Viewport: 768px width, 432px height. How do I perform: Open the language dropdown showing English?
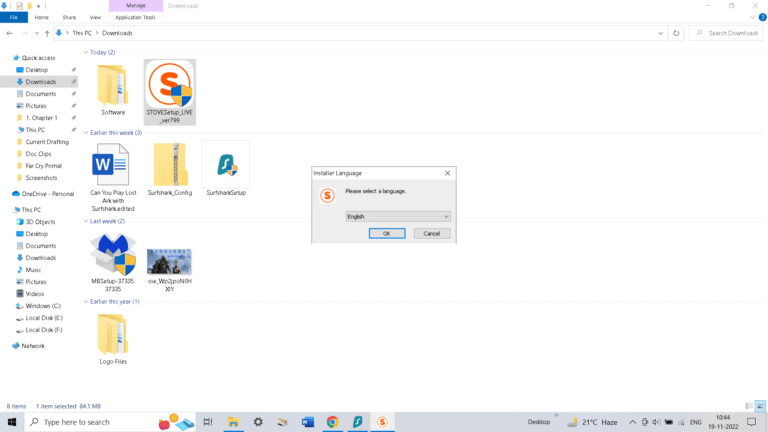tap(398, 216)
